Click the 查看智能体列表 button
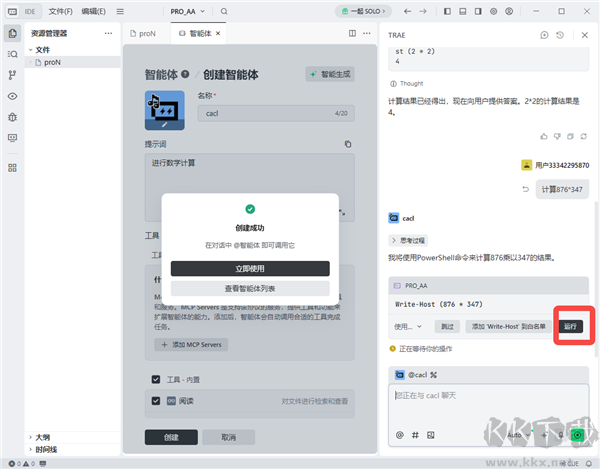The width and height of the screenshot is (600, 469). pos(250,288)
